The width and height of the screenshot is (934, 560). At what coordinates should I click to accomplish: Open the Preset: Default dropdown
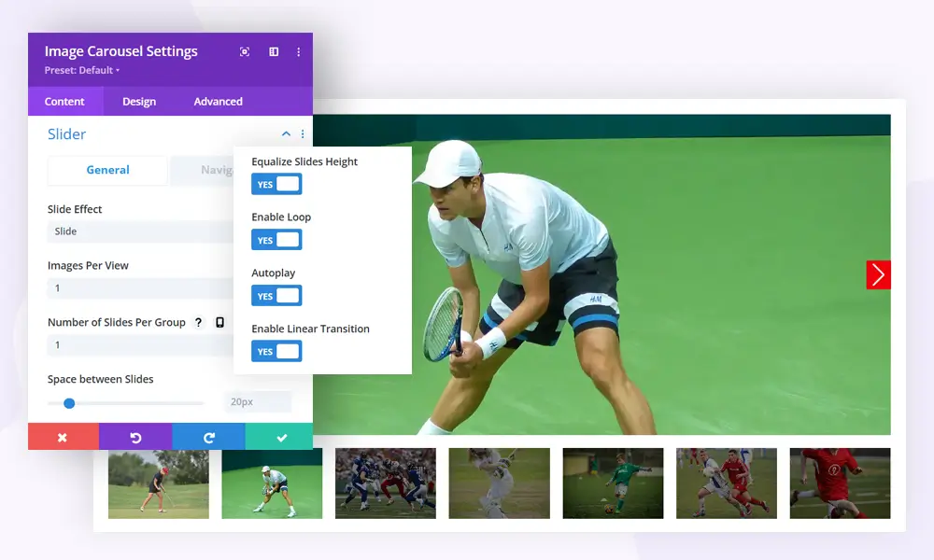click(82, 70)
